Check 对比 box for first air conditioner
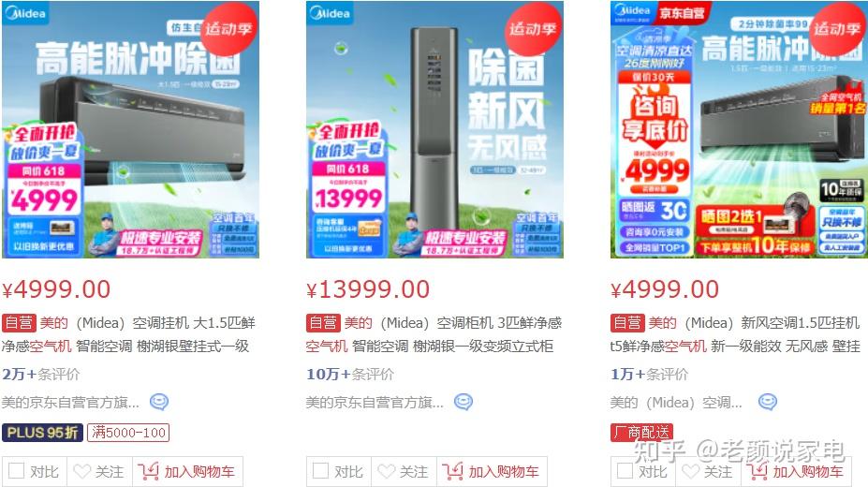The image size is (868, 487). [x=17, y=471]
